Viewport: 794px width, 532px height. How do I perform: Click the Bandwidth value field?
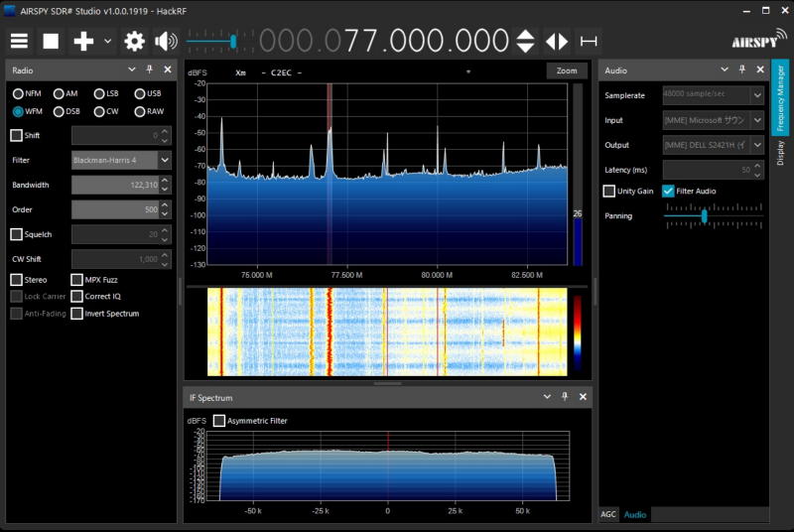(115, 185)
